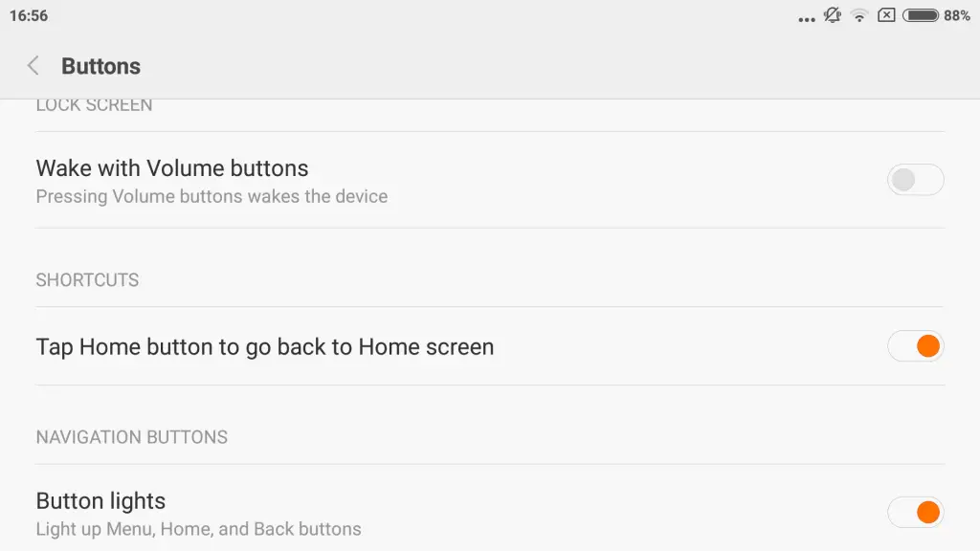Turn off the Button lights switch

click(x=915, y=513)
